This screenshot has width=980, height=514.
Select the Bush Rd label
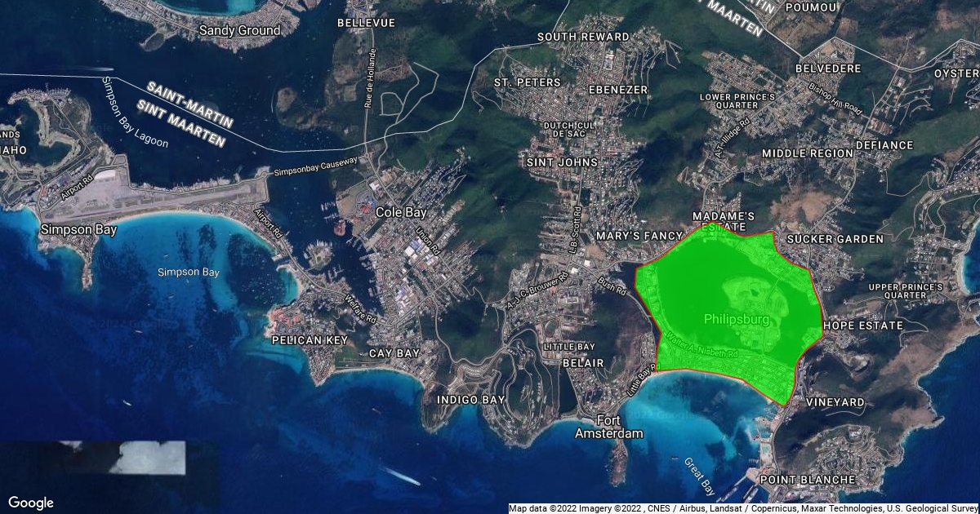611,286
